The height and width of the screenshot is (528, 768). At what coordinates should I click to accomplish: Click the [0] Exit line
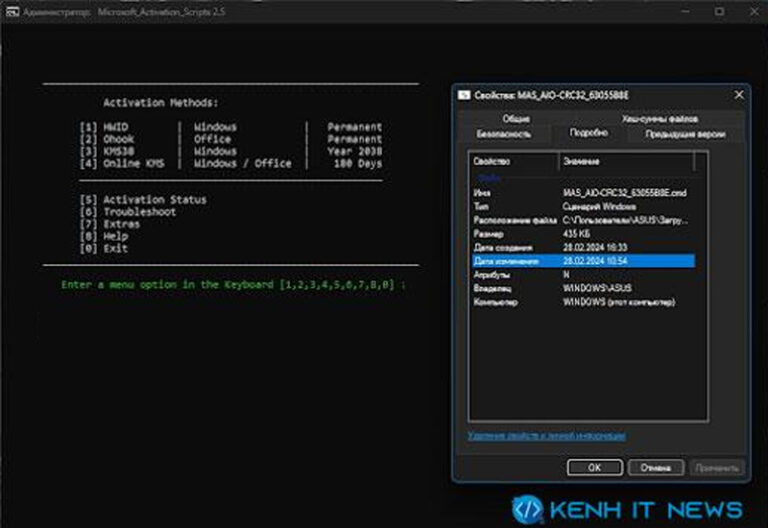tap(104, 248)
